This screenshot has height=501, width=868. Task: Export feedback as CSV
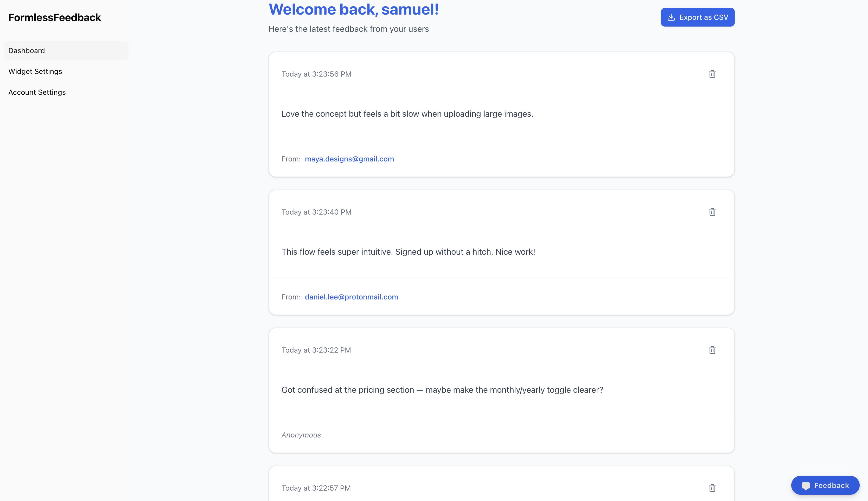698,17
